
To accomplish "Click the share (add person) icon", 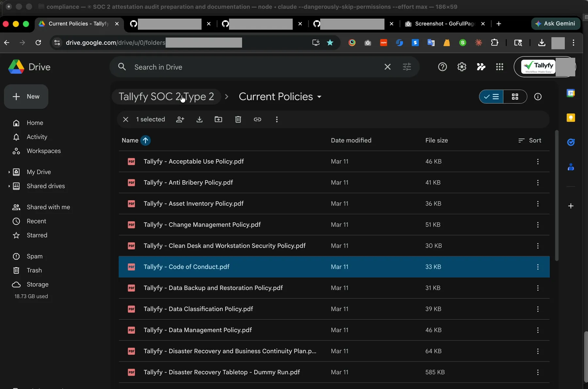I will coord(180,119).
